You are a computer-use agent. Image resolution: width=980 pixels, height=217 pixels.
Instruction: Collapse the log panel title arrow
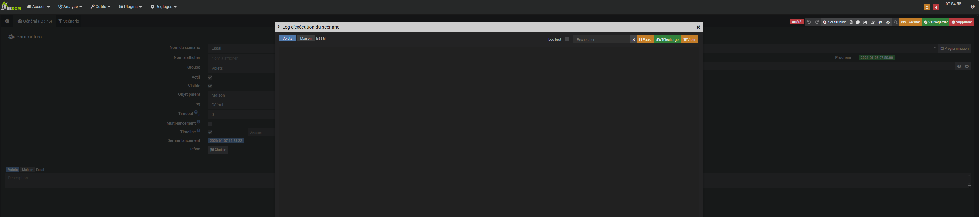click(x=279, y=27)
